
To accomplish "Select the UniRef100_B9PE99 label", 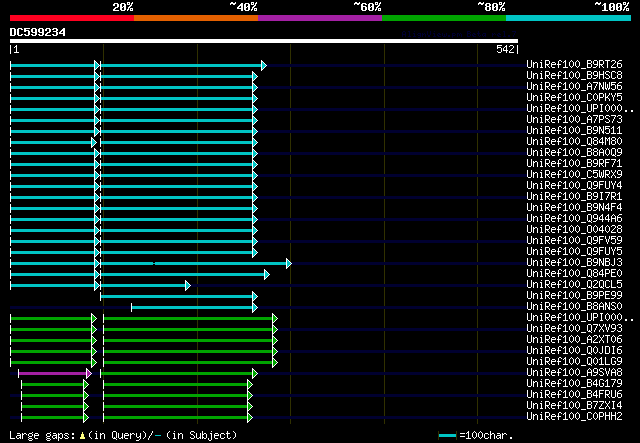I will click(x=574, y=296).
